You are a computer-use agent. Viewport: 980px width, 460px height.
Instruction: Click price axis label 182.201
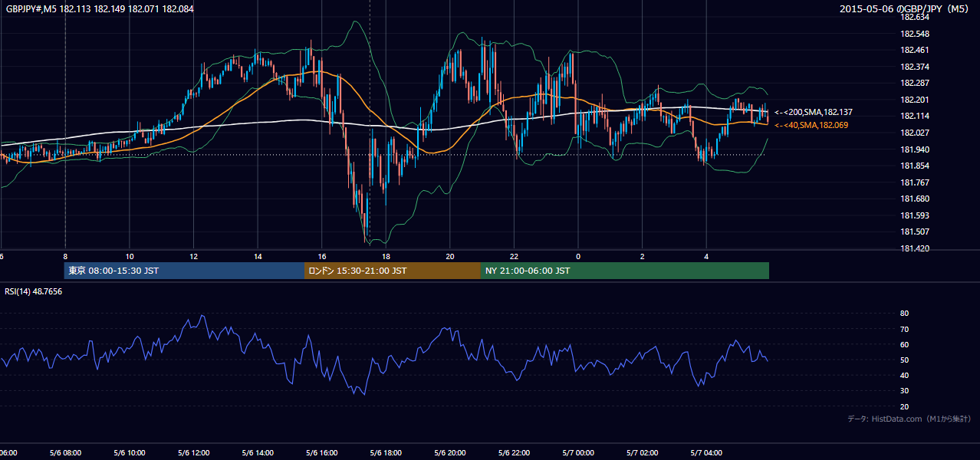[913, 100]
